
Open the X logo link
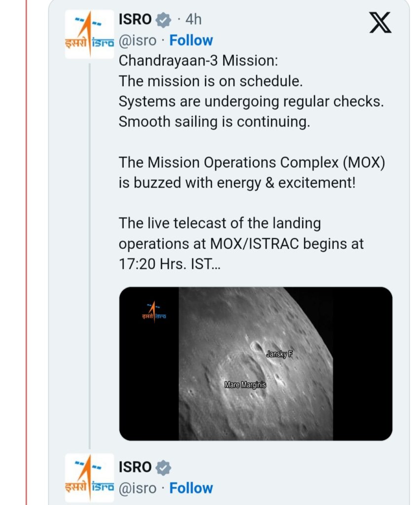(x=380, y=23)
